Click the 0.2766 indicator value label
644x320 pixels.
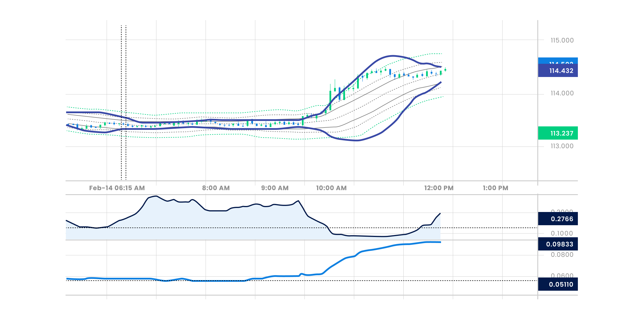(x=558, y=219)
